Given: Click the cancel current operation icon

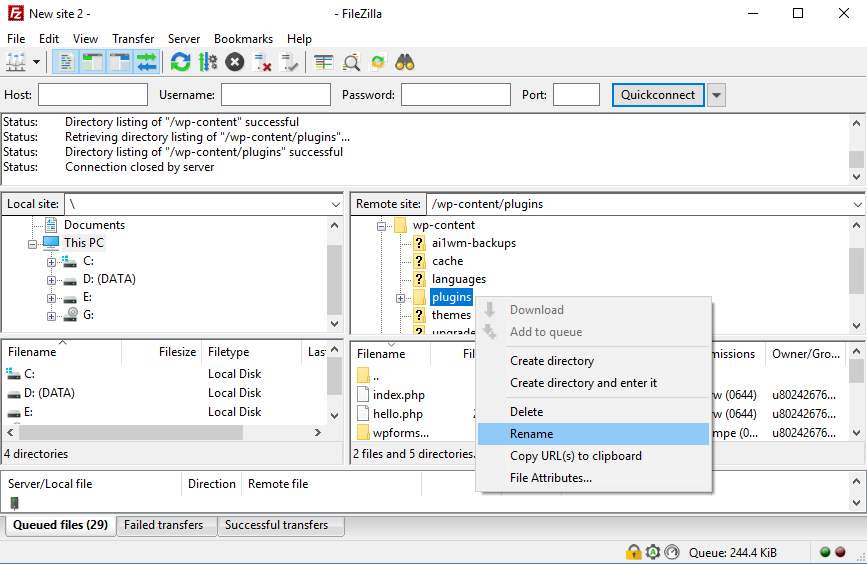Looking at the screenshot, I should (235, 62).
